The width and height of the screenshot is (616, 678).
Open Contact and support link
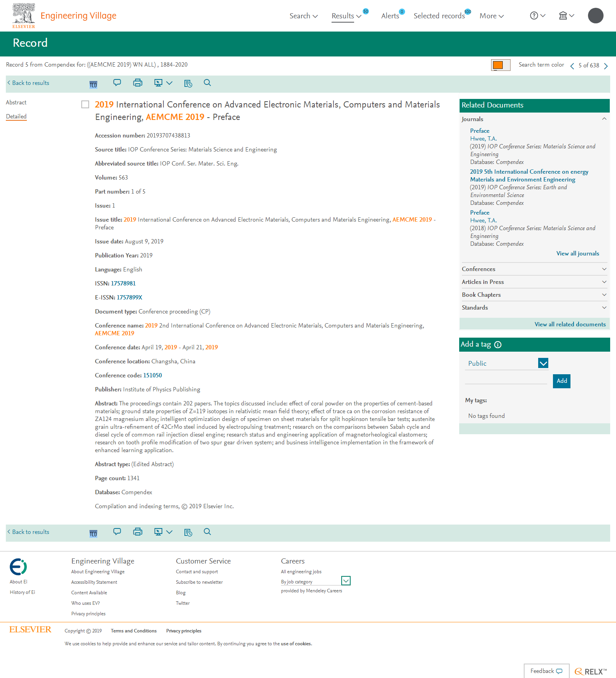point(197,572)
